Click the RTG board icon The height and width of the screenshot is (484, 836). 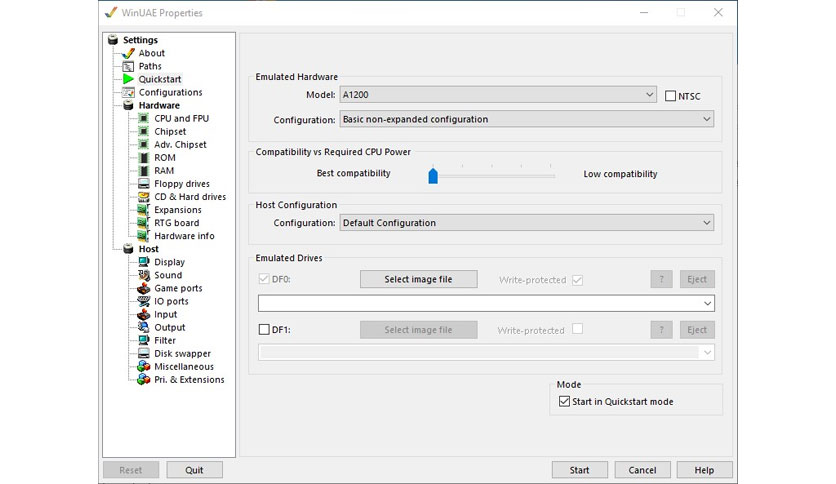click(143, 223)
